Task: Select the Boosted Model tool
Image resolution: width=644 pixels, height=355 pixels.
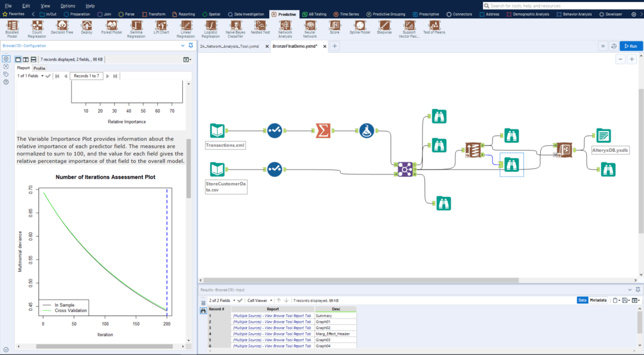Action: (11, 25)
